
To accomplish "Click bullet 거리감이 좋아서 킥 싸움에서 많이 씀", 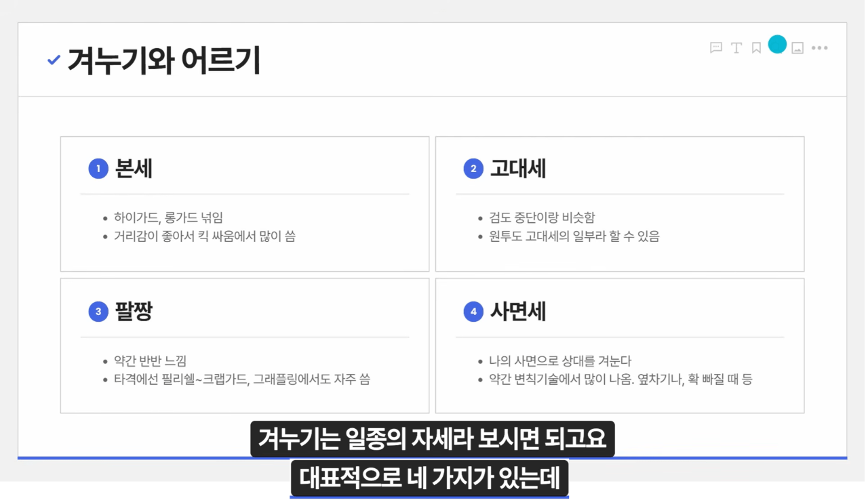I will coord(205,236).
